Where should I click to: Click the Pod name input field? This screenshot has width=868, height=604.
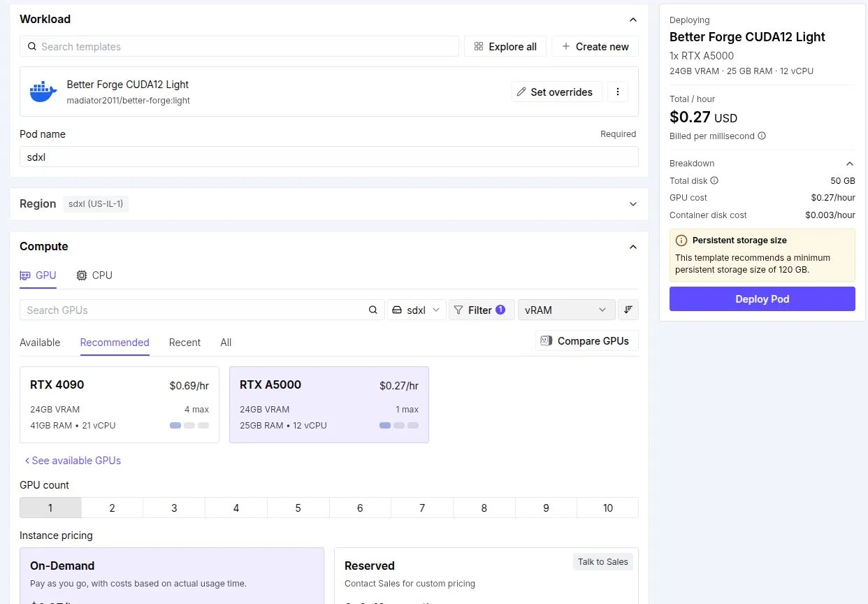point(329,157)
